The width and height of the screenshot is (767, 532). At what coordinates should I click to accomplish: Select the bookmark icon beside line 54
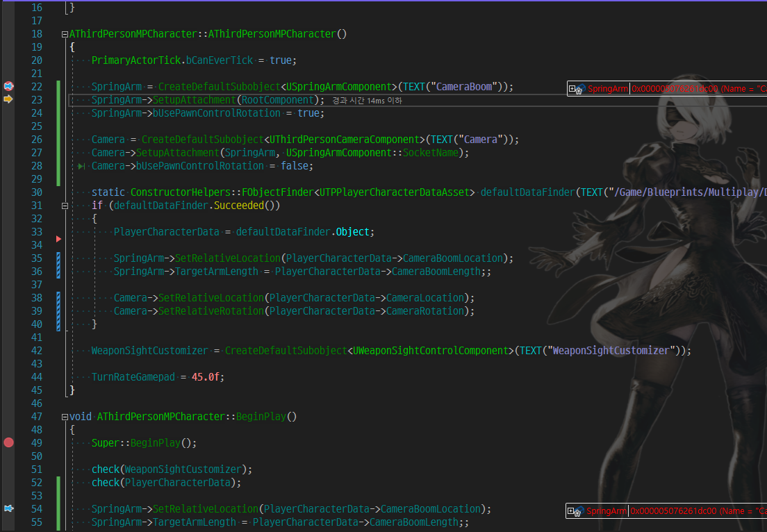point(8,508)
